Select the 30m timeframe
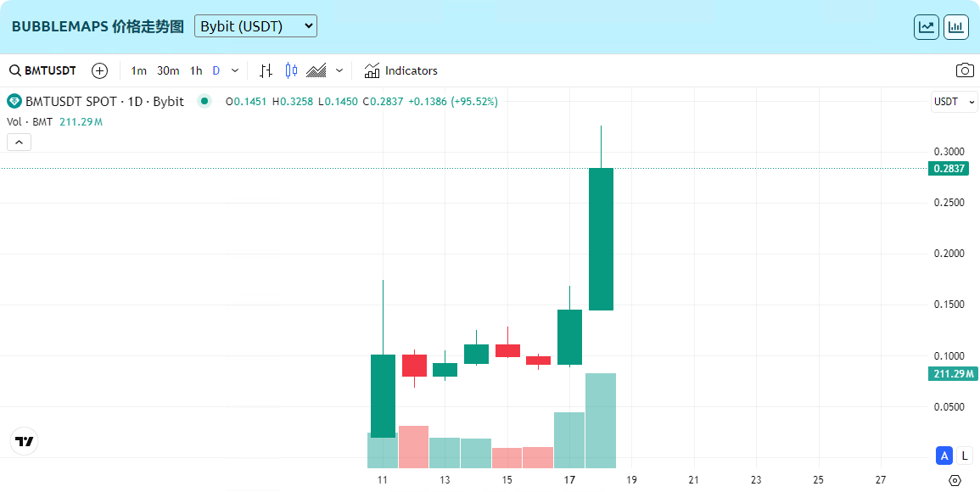 (168, 70)
